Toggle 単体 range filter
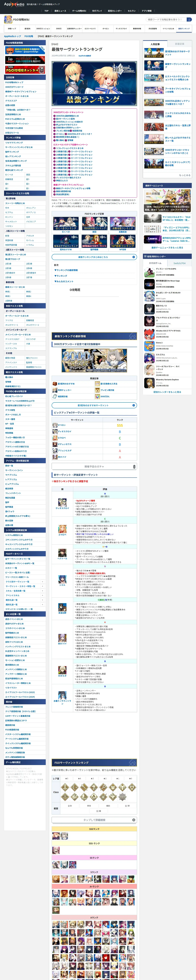Image resolution: width=196 pixels, height=980 pixels. pos(89,806)
